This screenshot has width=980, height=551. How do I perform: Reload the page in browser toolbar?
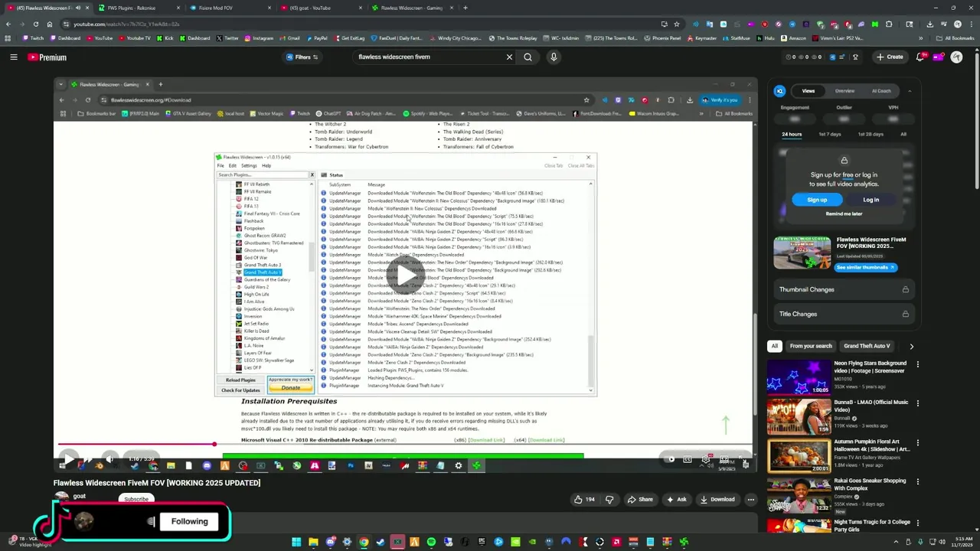[35, 24]
